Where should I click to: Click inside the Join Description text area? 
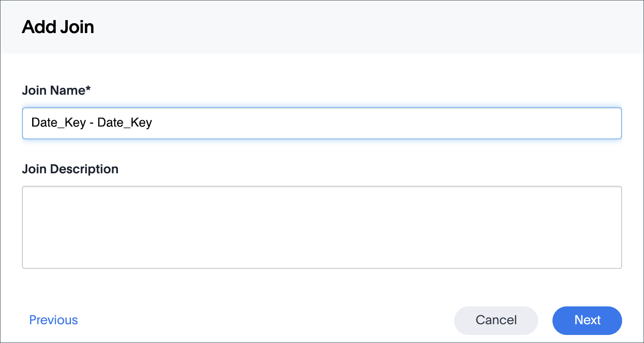pos(322,227)
